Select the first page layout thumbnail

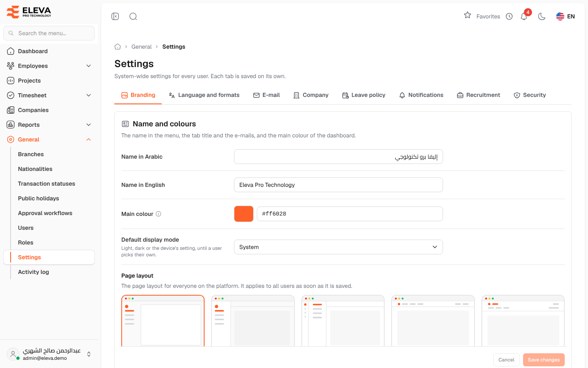coord(163,321)
